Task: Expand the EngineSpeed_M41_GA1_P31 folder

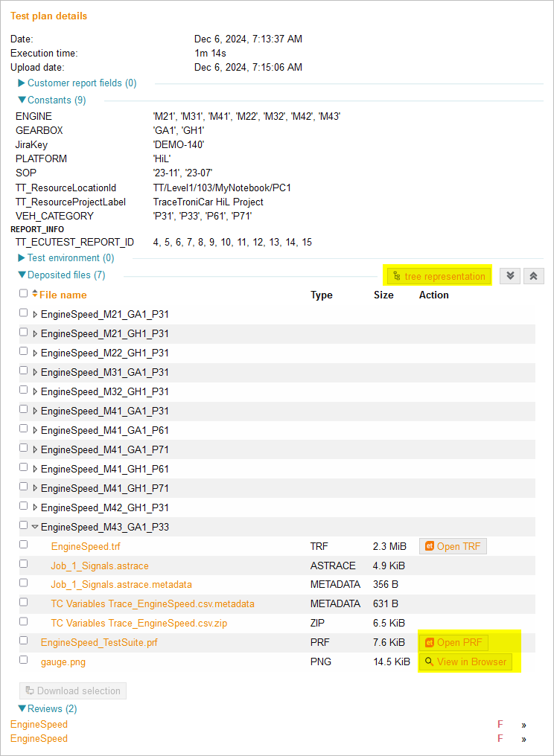Action: [x=35, y=411]
